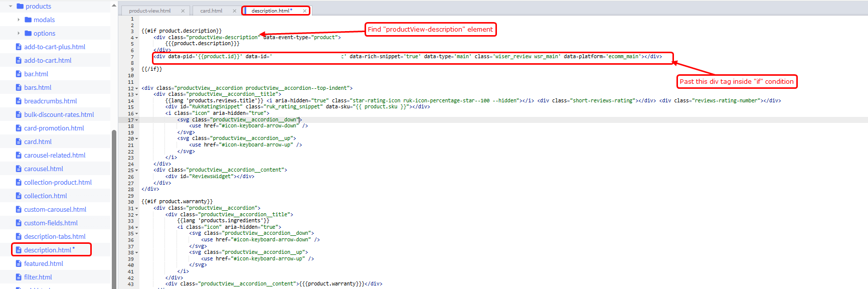The width and height of the screenshot is (868, 289).
Task: Open featured.html from the file list
Action: pyautogui.click(x=44, y=263)
